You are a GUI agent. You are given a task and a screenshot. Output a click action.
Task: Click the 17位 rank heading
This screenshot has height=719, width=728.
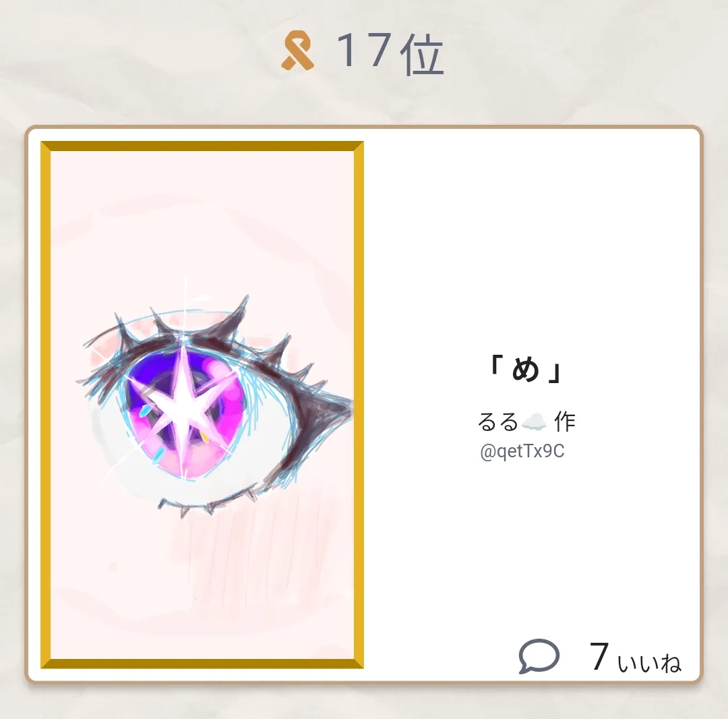[389, 53]
